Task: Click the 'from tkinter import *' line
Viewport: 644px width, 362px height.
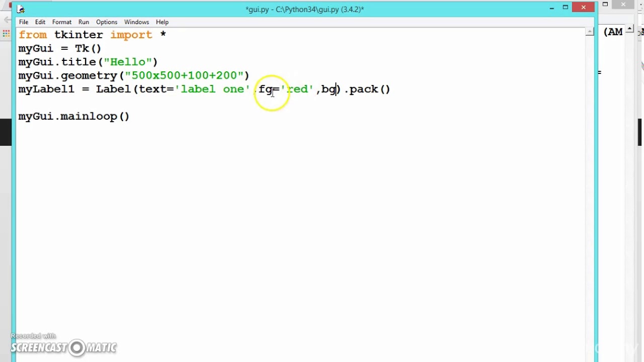Action: (92, 35)
